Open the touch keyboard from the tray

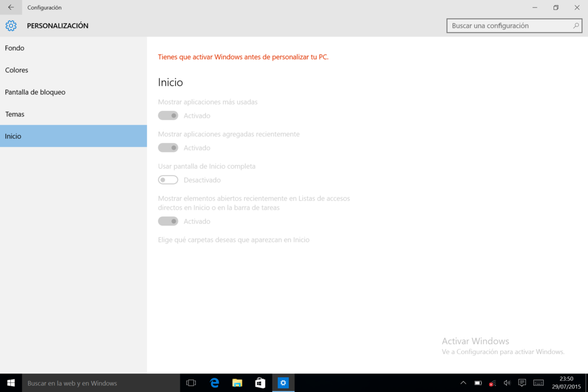click(x=538, y=383)
